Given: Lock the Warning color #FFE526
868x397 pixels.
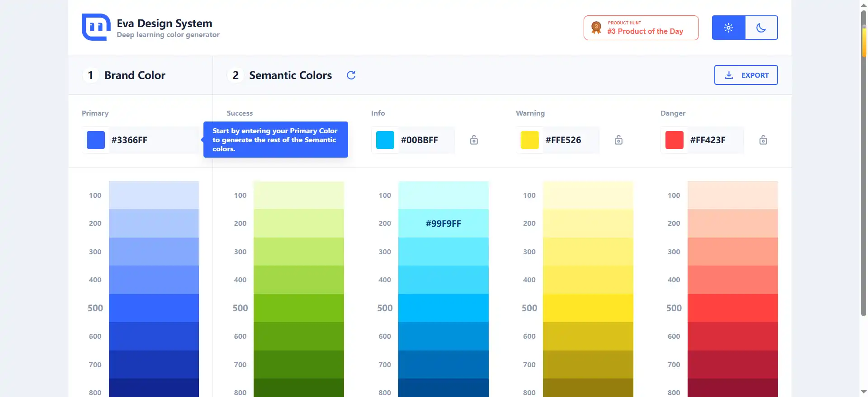Looking at the screenshot, I should pos(618,140).
